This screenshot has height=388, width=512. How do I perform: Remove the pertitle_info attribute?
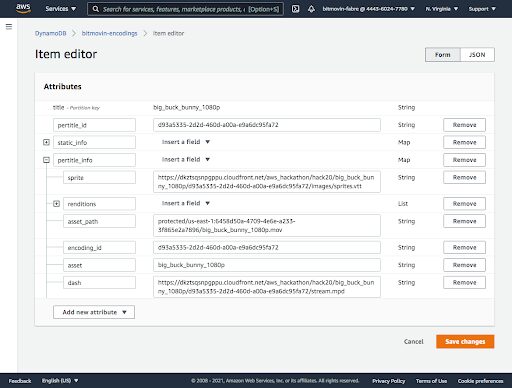464,160
